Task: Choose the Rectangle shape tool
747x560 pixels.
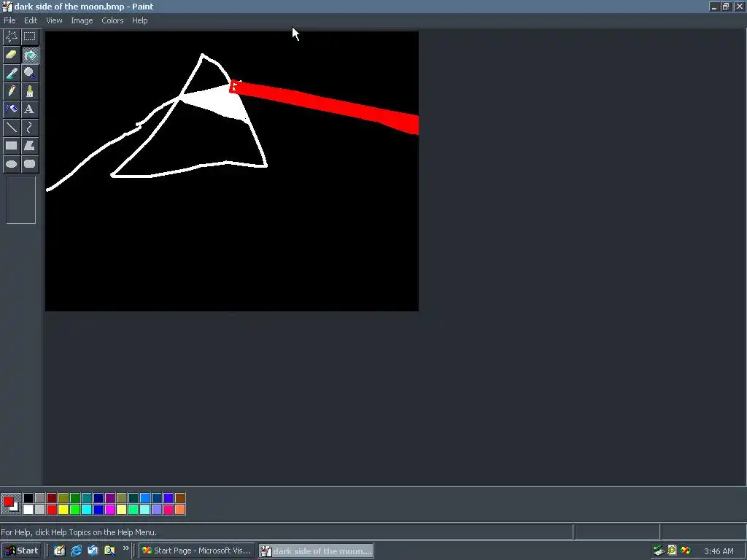Action: coord(12,146)
